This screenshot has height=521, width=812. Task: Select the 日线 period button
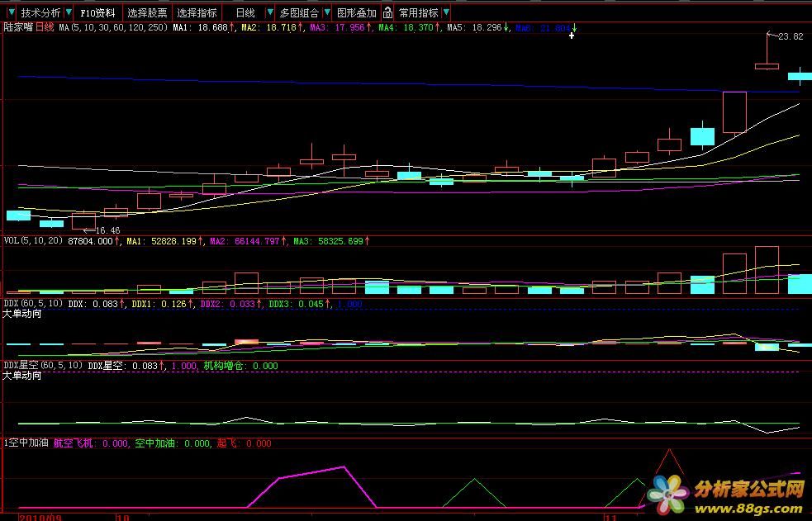245,12
